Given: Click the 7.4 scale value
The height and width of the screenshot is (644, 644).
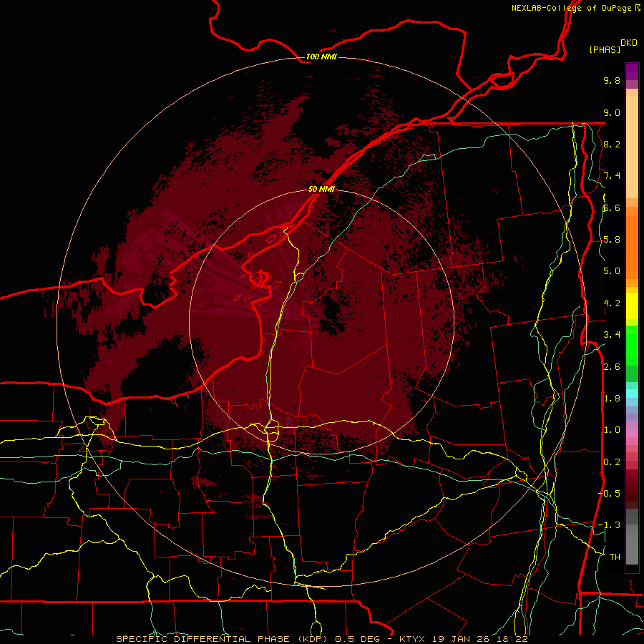Looking at the screenshot, I should (x=612, y=176).
